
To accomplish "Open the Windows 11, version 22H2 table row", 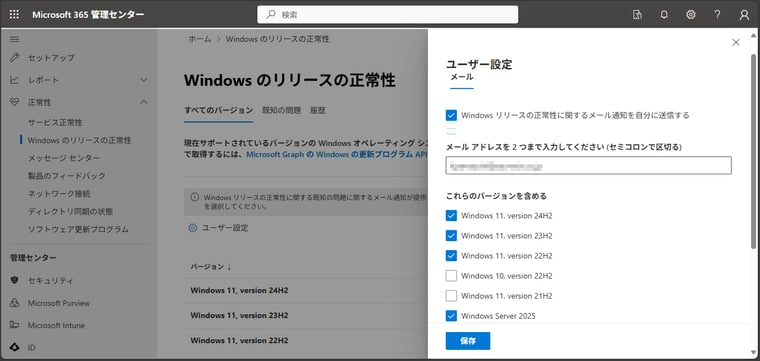I will pos(305,340).
